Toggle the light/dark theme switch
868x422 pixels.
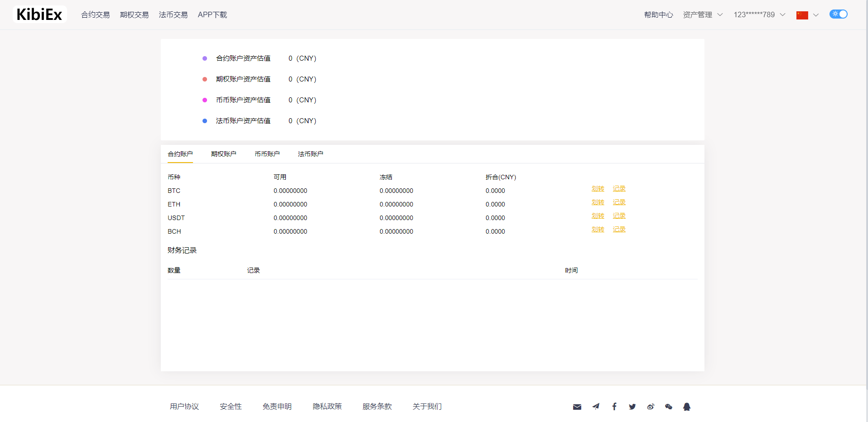[838, 14]
